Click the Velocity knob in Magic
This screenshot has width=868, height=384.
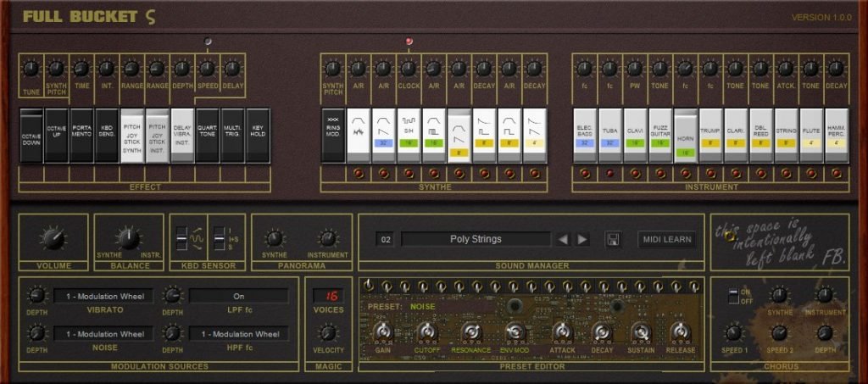(x=328, y=332)
